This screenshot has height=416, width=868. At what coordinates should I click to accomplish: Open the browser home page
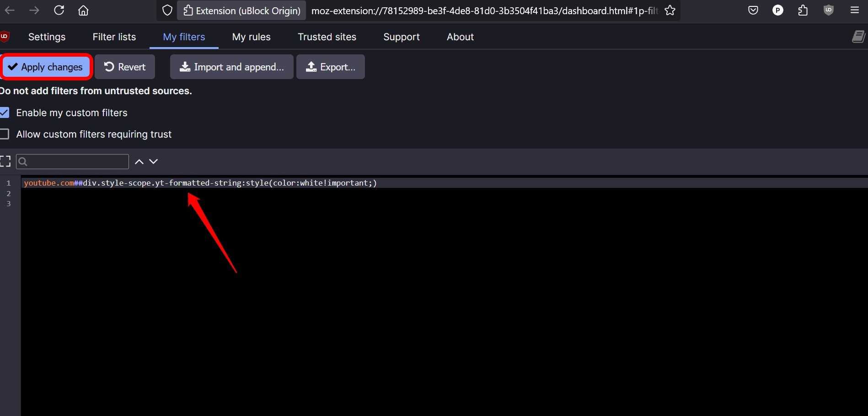click(83, 10)
